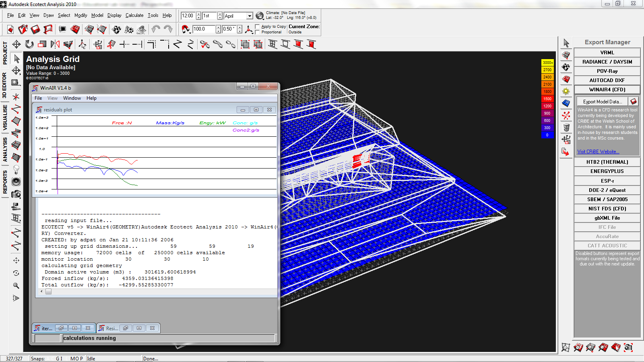This screenshot has height=362, width=644.
Task: Click the 100.0 snap value field
Action: point(204,29)
